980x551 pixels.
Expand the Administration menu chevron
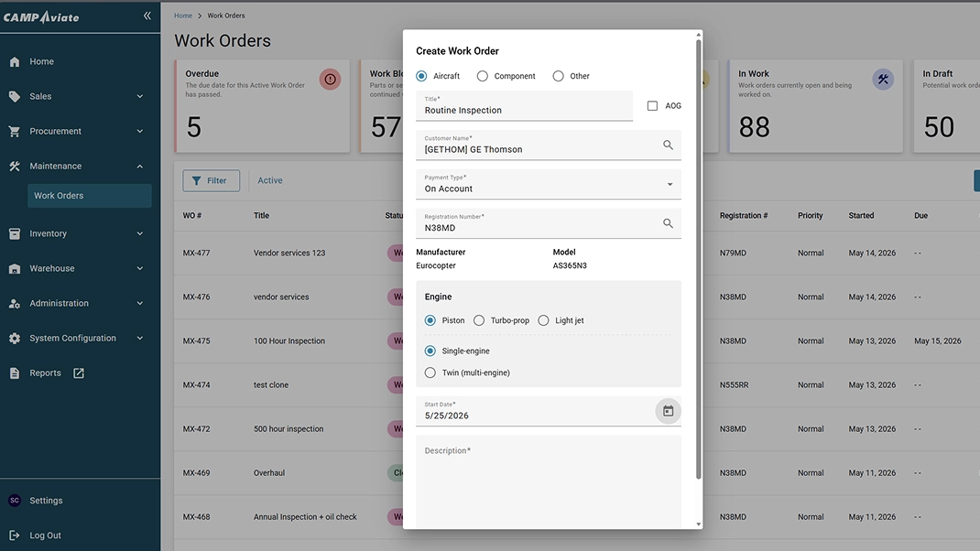point(140,304)
